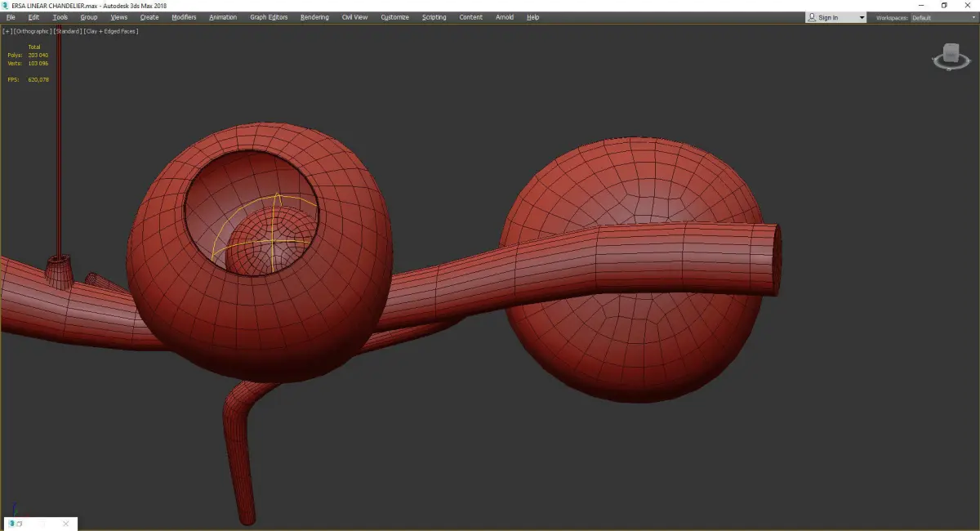The height and width of the screenshot is (531, 980).
Task: Open the Views menu
Action: pos(119,17)
